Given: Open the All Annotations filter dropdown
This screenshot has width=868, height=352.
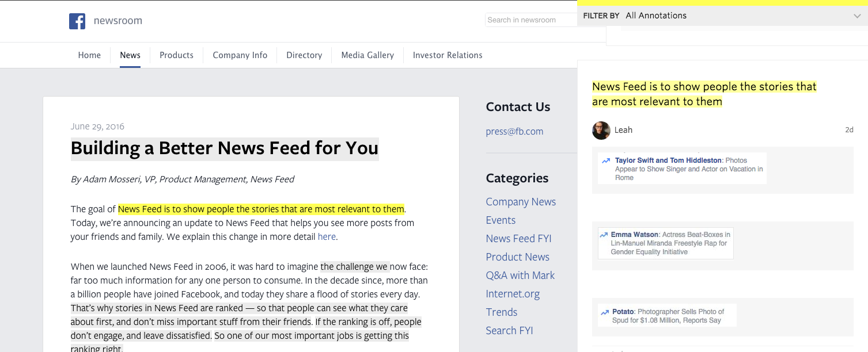Looking at the screenshot, I should [656, 16].
